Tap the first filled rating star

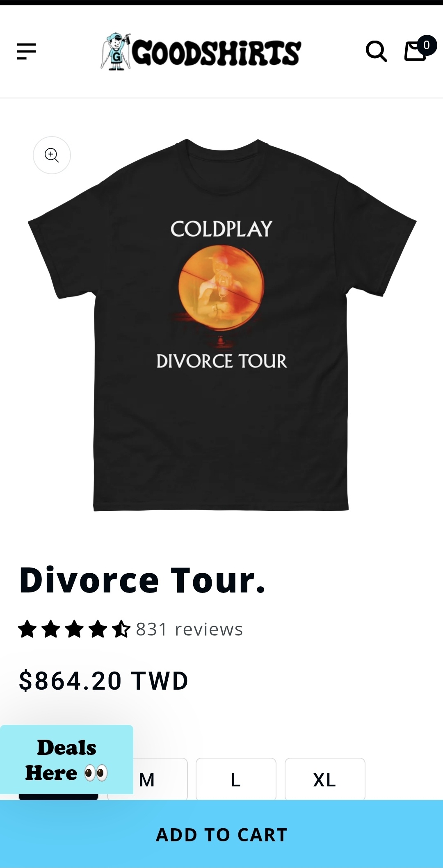(x=27, y=629)
